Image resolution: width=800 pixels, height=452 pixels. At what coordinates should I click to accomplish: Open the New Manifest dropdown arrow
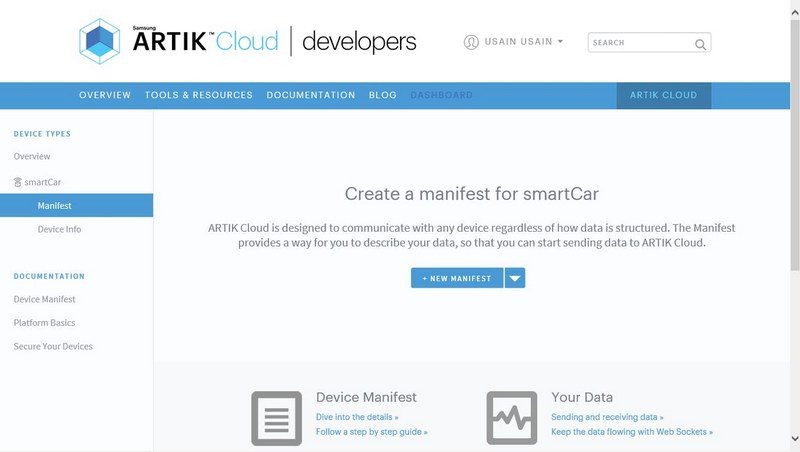[515, 278]
